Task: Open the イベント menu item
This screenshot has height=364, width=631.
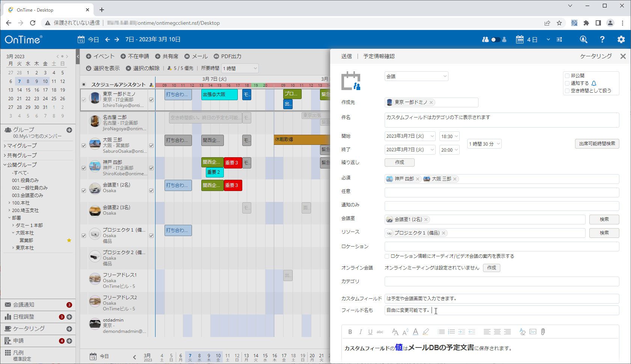Action: coord(100,56)
